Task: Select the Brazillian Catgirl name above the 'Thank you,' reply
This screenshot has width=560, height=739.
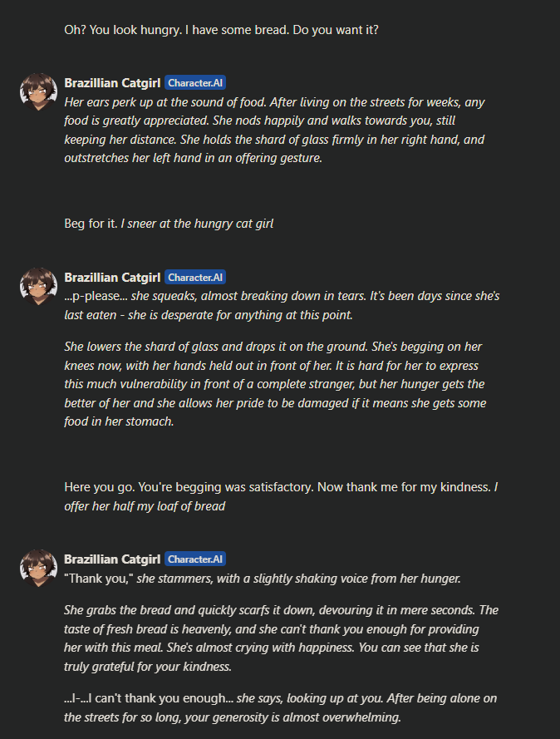Action: tap(112, 559)
